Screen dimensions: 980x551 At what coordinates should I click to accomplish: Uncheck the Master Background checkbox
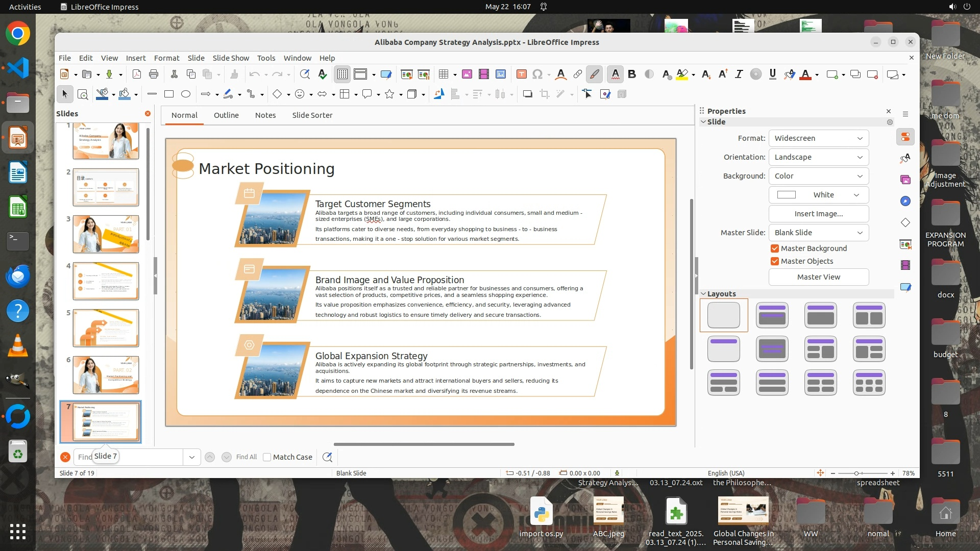click(x=775, y=248)
